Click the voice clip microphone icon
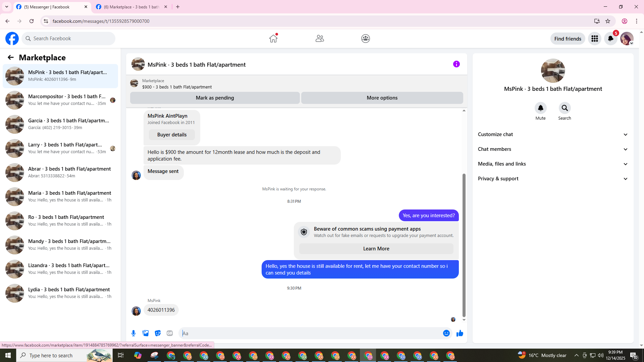 pos(133,333)
